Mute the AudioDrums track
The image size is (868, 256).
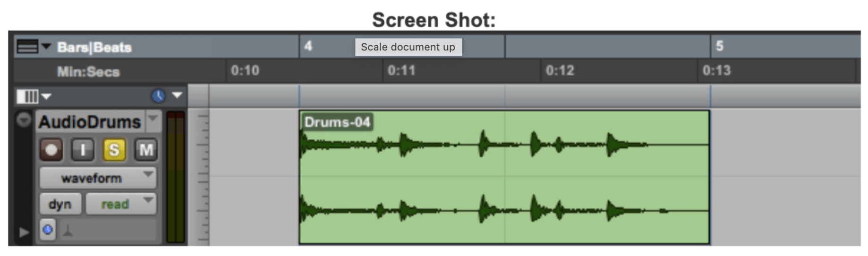tap(146, 150)
